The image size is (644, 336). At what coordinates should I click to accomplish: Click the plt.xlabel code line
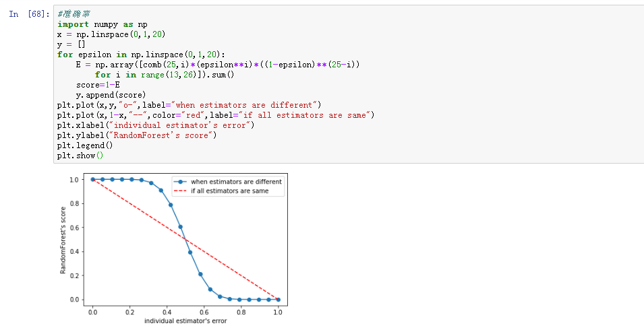point(156,125)
